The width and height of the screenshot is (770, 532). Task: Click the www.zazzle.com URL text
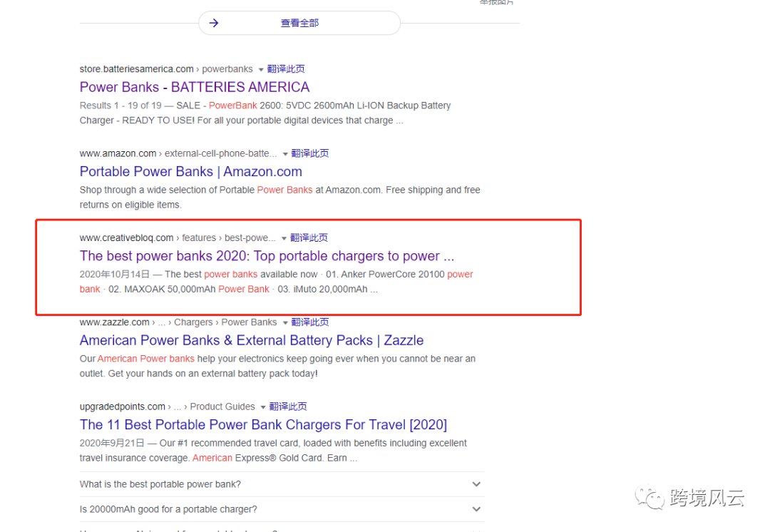[114, 323]
